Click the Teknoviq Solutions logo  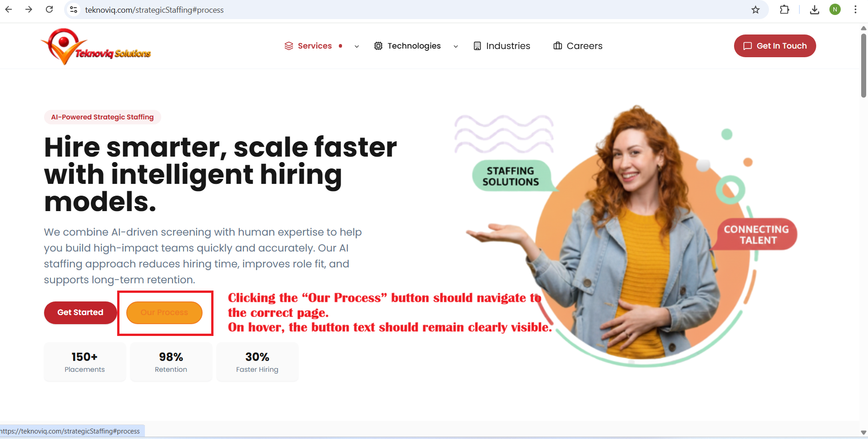(x=96, y=47)
